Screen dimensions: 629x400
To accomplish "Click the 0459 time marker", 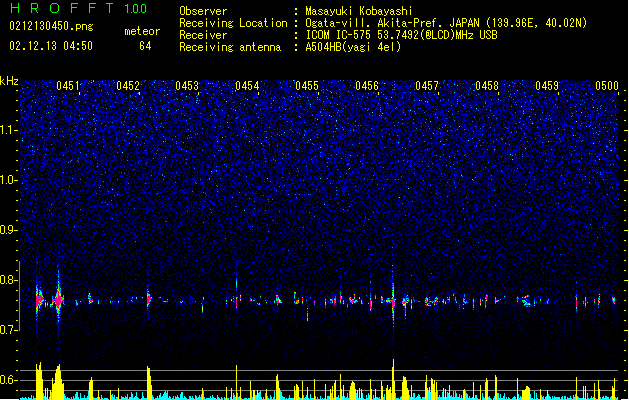I will (x=547, y=86).
